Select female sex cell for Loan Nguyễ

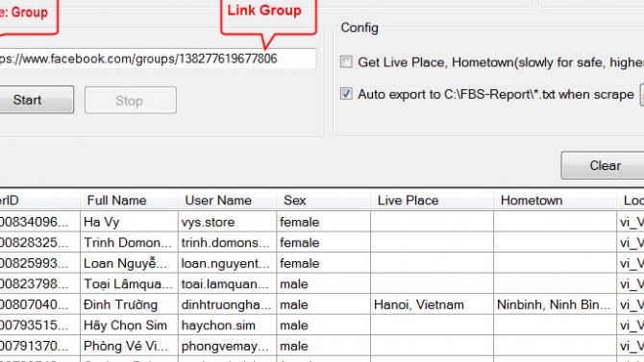point(324,263)
